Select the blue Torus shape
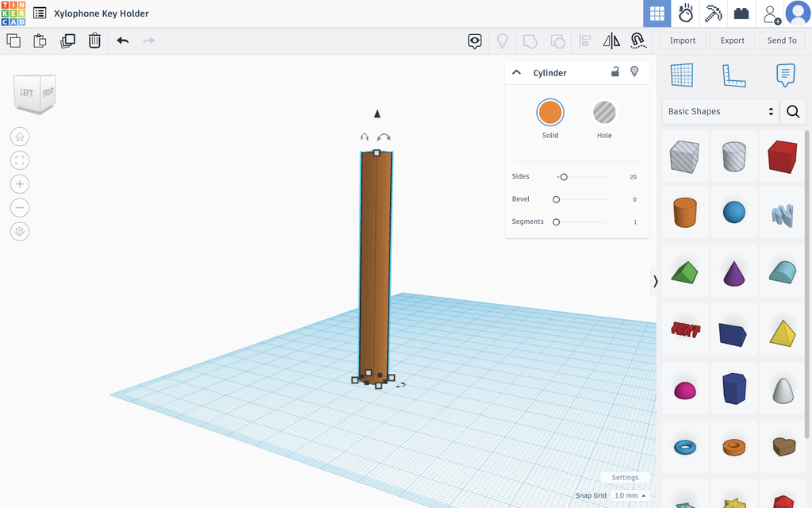 (x=684, y=446)
